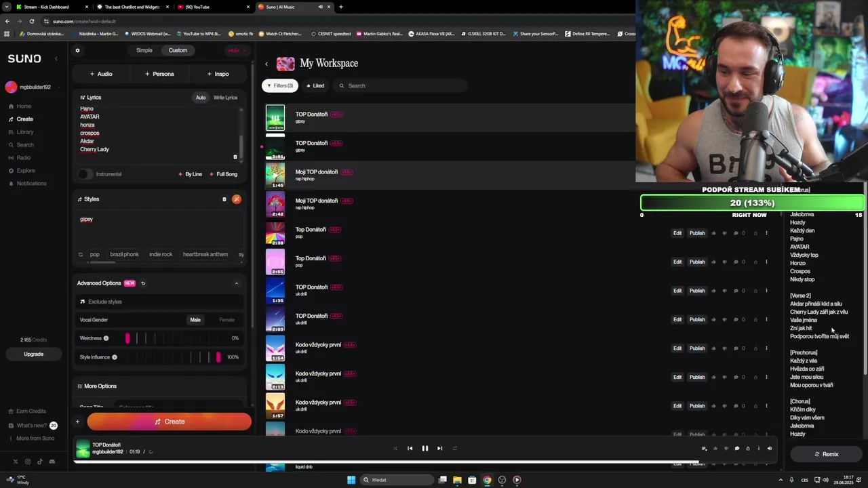Open comments from the player bar
This screenshot has height=488, width=868.
[736, 449]
